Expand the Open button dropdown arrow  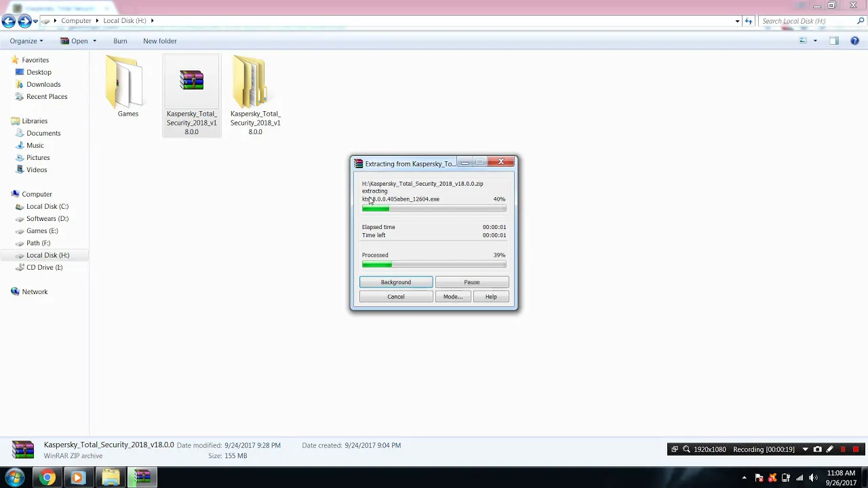click(x=94, y=41)
